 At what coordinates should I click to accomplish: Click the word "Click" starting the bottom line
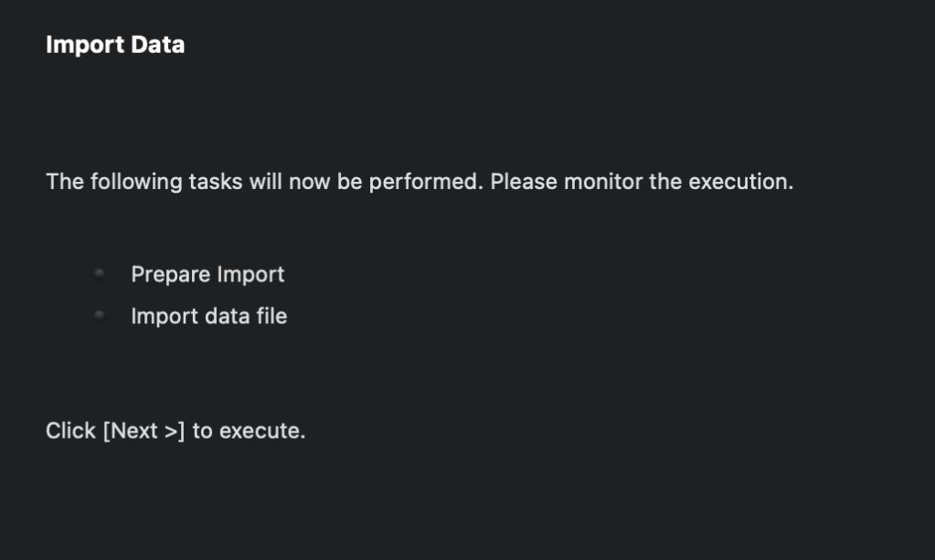pos(70,430)
